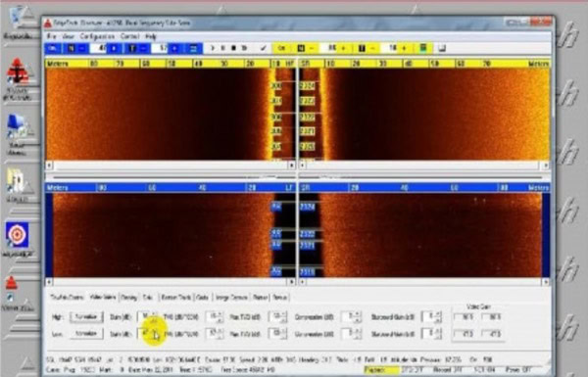588x377 pixels.
Task: Adjust the High row TVG stepper
Action: 220,316
